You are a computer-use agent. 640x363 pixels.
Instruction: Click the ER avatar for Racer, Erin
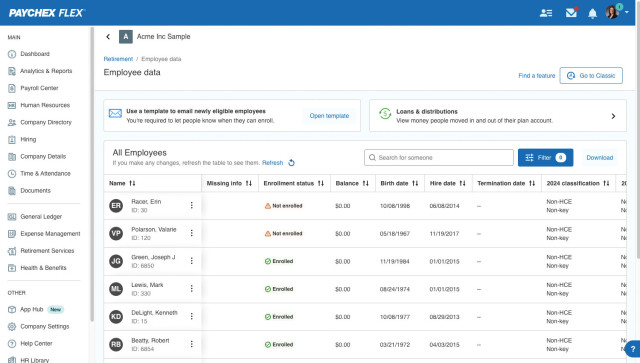[116, 205]
